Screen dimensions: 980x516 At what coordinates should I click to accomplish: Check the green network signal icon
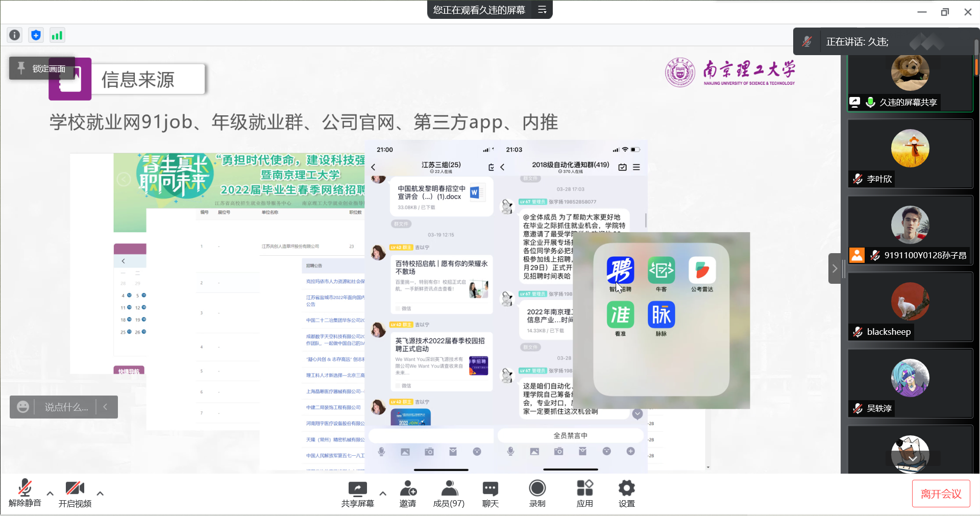(x=57, y=35)
